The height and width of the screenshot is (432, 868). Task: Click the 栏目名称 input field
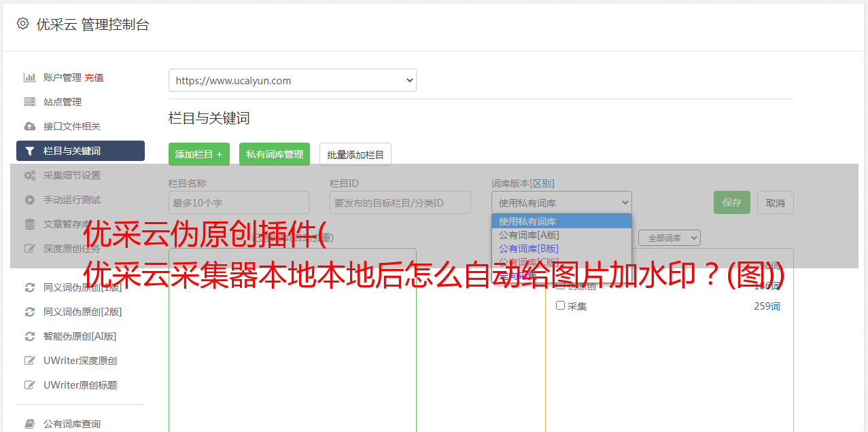[239, 202]
